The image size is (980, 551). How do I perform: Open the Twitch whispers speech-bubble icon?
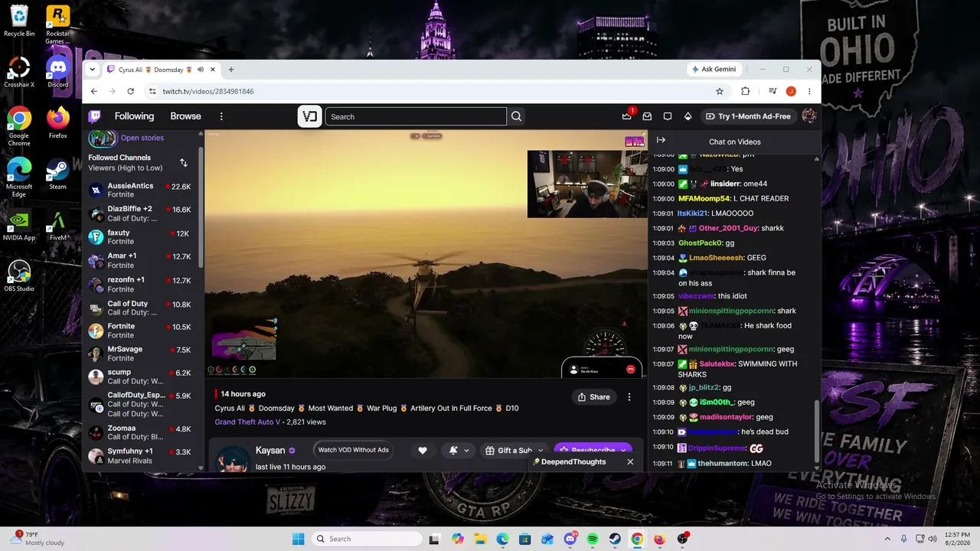[x=668, y=116]
